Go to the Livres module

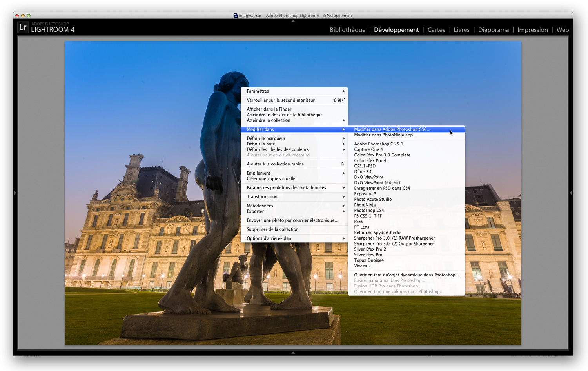point(461,30)
